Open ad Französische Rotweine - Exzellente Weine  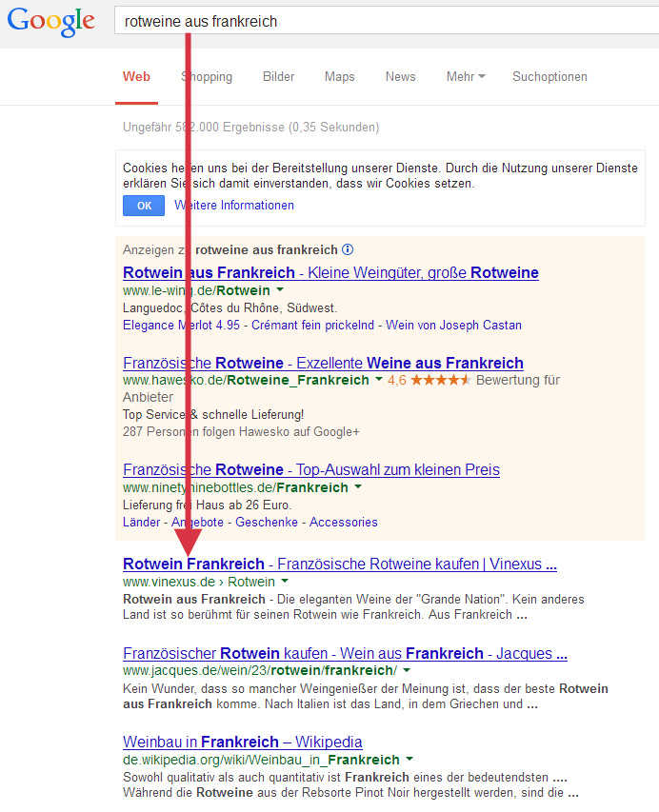pyautogui.click(x=323, y=363)
